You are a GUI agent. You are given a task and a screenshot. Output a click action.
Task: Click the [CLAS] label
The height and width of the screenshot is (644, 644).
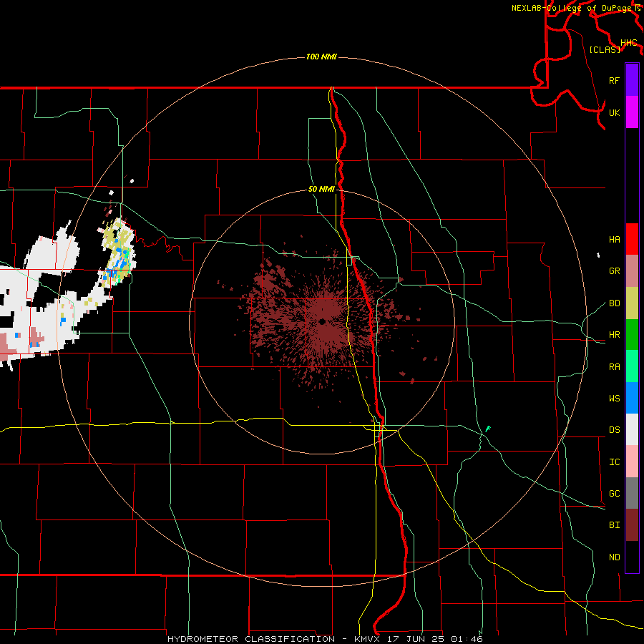[605, 49]
